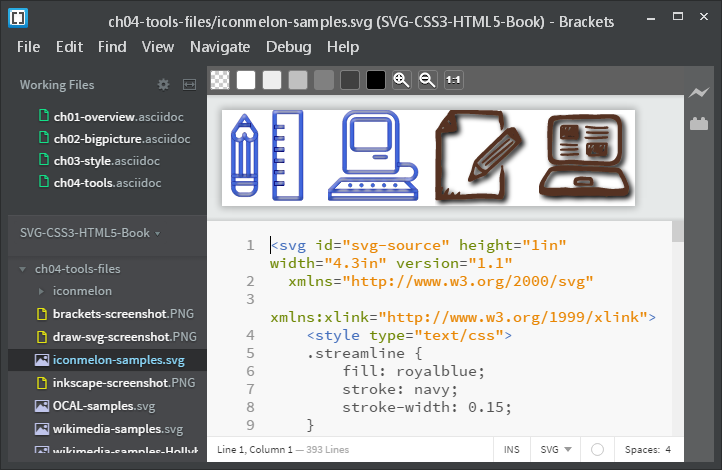Click the blue pencil icon in preview
This screenshot has width=722, height=470.
tap(245, 156)
